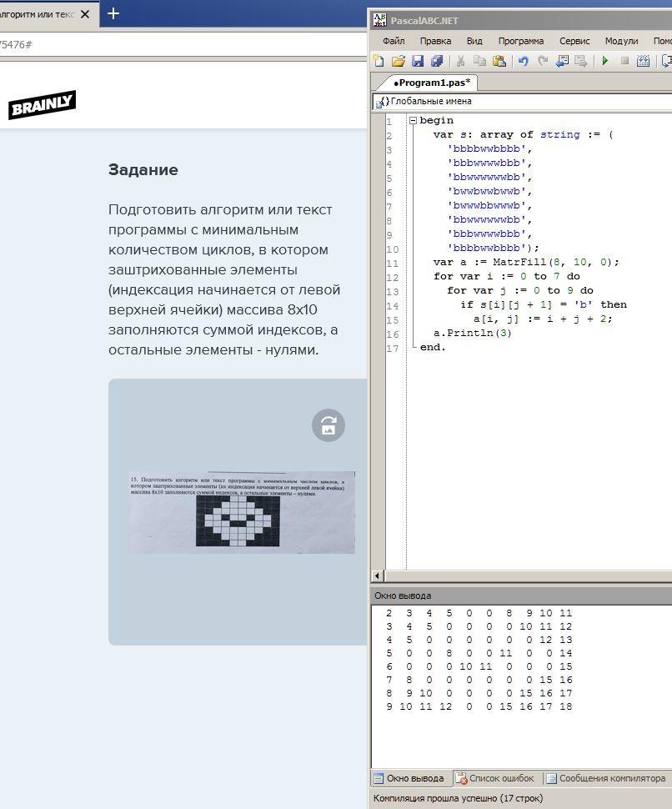The width and height of the screenshot is (672, 809).
Task: Click the Copy icon in toolbar
Action: (479, 61)
